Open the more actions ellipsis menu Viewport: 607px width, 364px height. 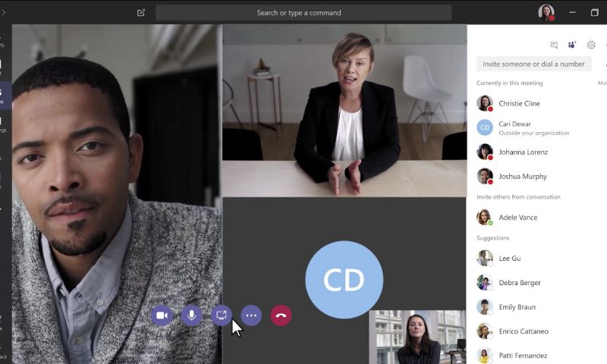coord(251,315)
